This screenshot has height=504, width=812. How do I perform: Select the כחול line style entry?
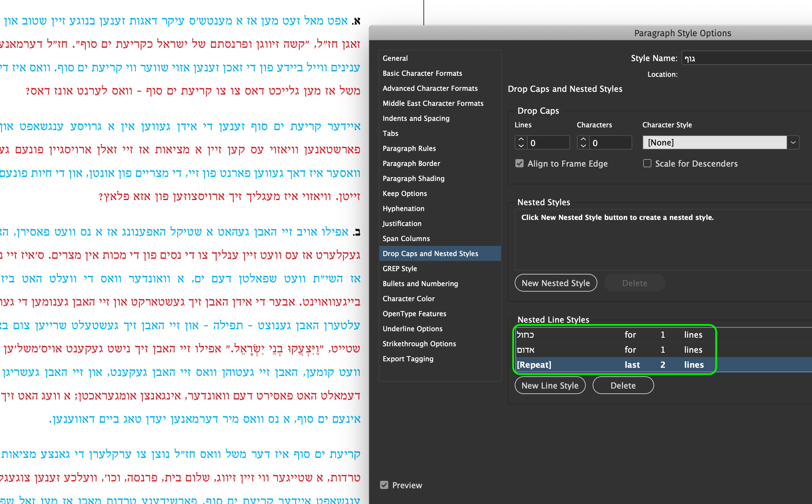tap(581, 335)
